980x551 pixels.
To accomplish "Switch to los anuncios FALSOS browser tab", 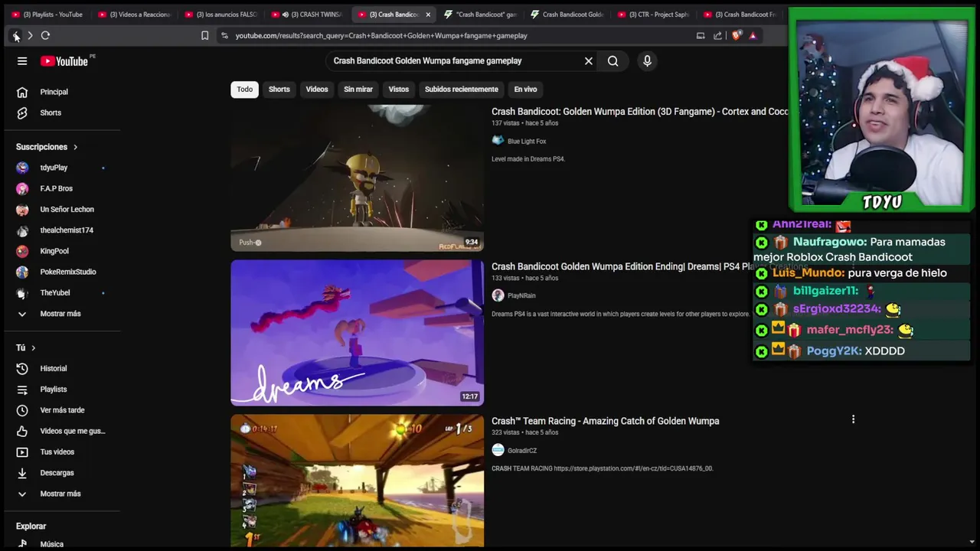I will point(220,14).
